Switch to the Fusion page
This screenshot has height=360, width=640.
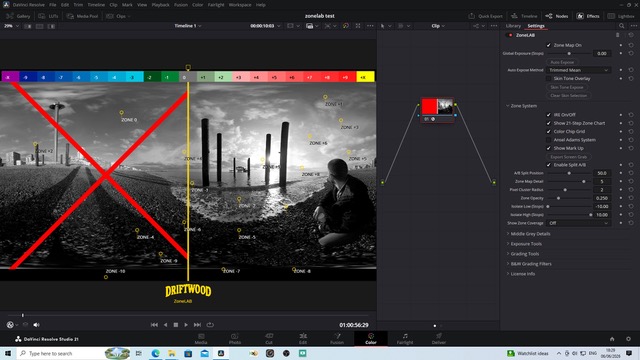click(337, 339)
